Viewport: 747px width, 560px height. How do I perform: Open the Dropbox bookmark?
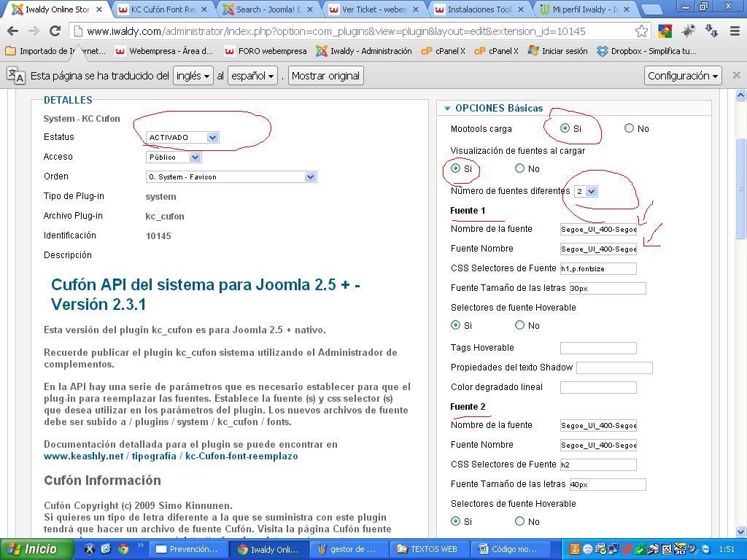646,51
